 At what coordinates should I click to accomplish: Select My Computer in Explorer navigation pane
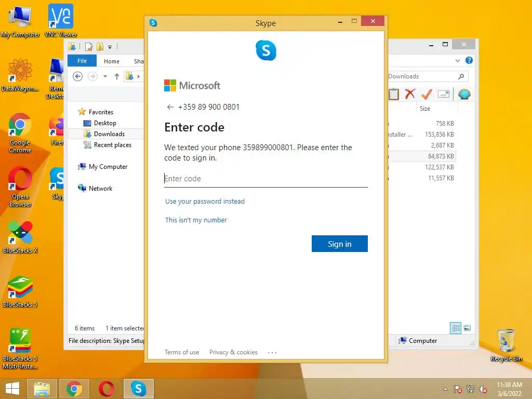click(x=108, y=167)
